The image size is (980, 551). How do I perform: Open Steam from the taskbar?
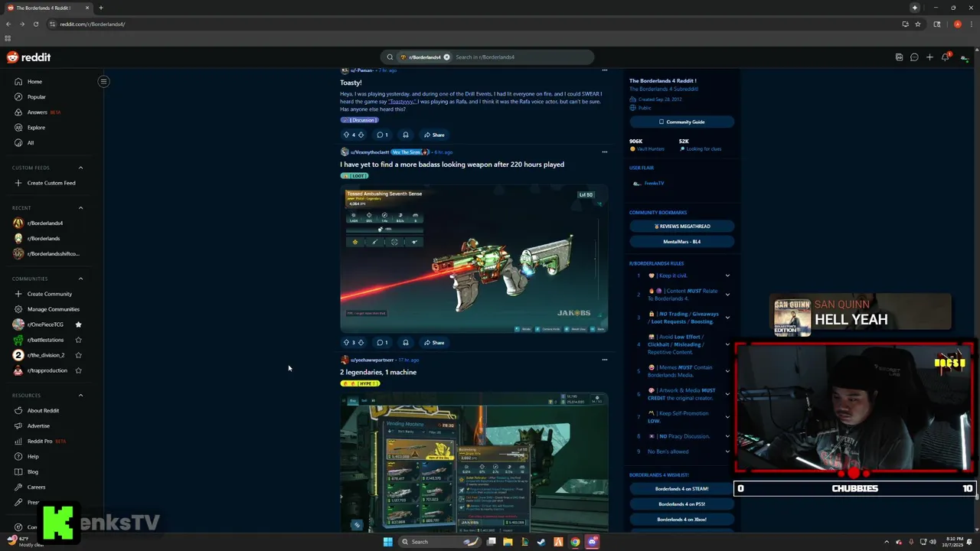pos(541,542)
